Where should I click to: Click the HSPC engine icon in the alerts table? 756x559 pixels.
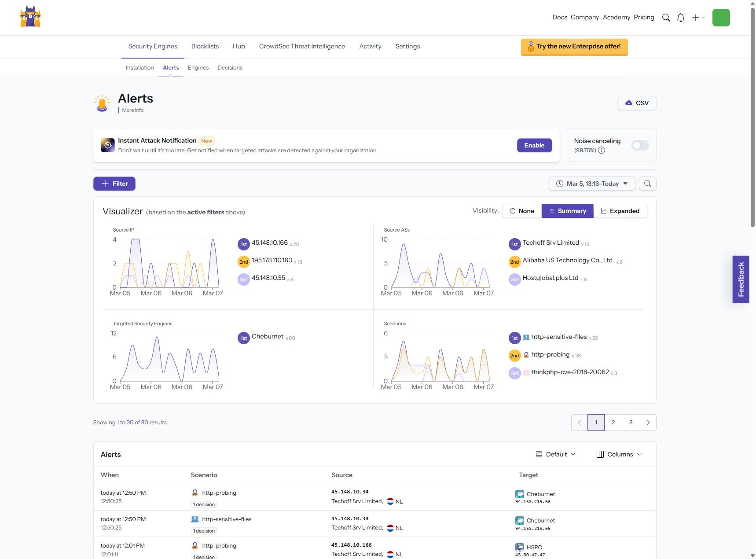[x=520, y=547]
